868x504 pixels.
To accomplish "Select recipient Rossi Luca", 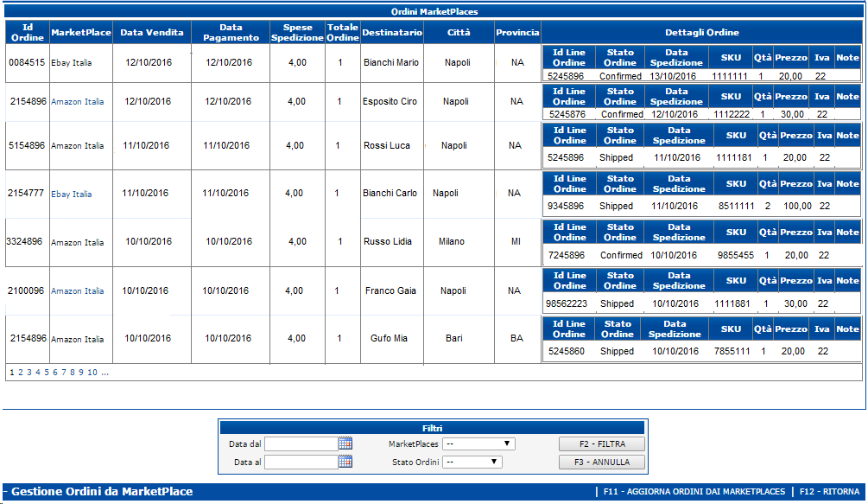I will pos(387,145).
